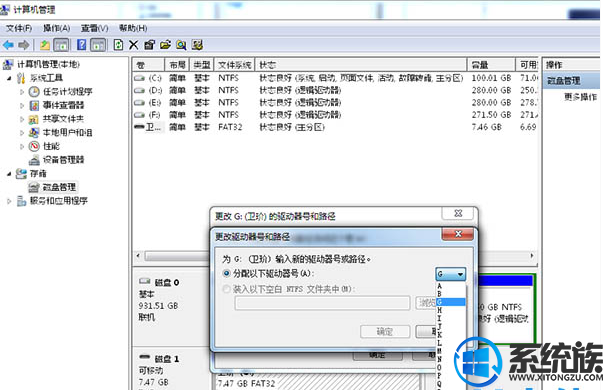Image resolution: width=603 pixels, height=390 pixels.
Task: Expand the 性能 node arrow
Action: [x=22, y=146]
